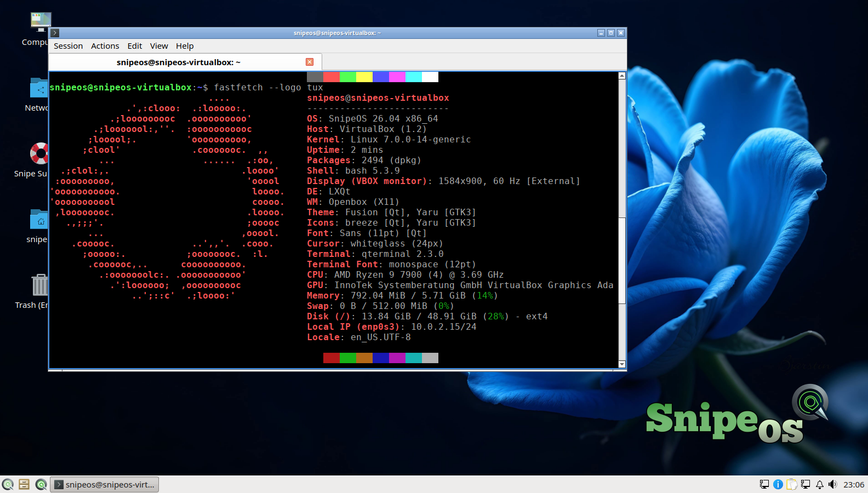Image resolution: width=868 pixels, height=493 pixels.
Task: Click the terminal scrollbar down arrow
Action: (622, 364)
